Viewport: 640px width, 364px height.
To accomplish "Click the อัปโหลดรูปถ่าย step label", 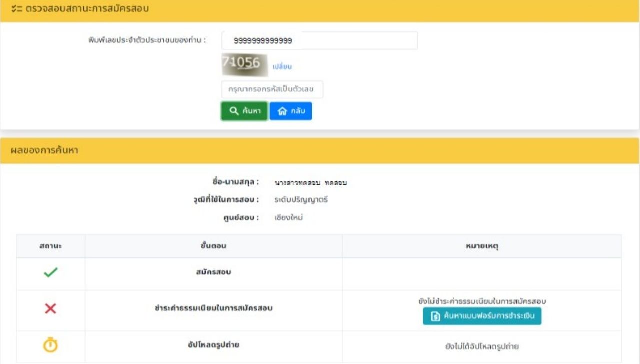I will (213, 345).
